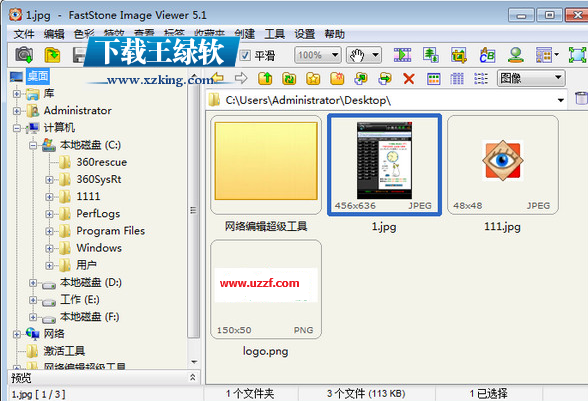Click the tree scrollbar down arrow

[x=194, y=362]
